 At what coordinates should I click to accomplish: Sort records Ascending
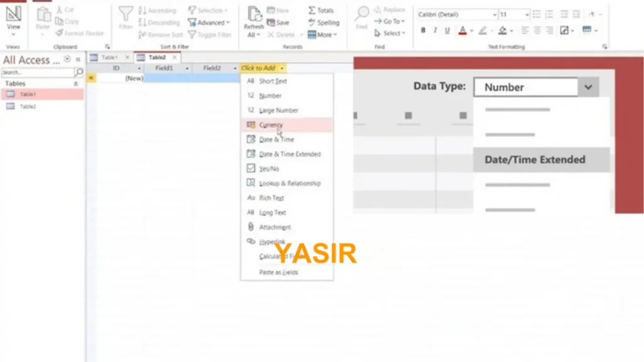pyautogui.click(x=158, y=10)
